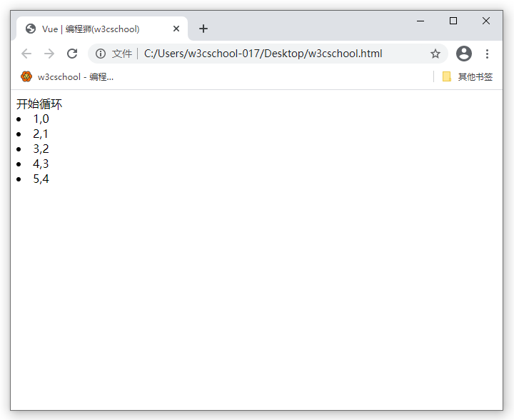Close the Vue | 编程狮 tab

[x=176, y=29]
